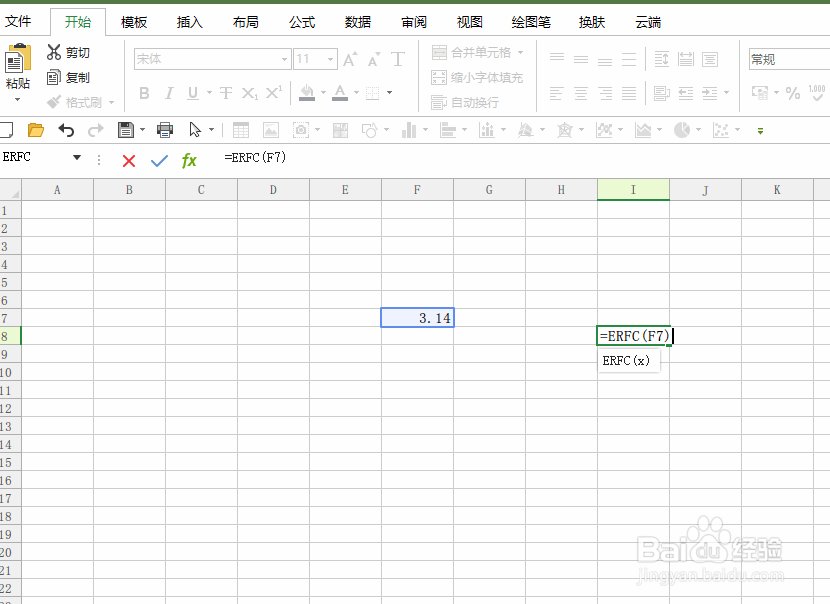The image size is (830, 604).
Task: Click the radar chart icon
Action: pyautogui.click(x=565, y=130)
